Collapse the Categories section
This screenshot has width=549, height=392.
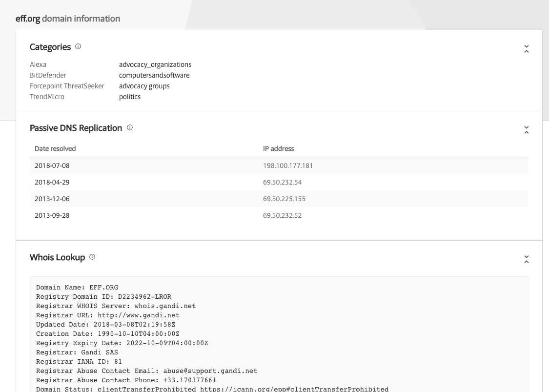click(x=526, y=49)
